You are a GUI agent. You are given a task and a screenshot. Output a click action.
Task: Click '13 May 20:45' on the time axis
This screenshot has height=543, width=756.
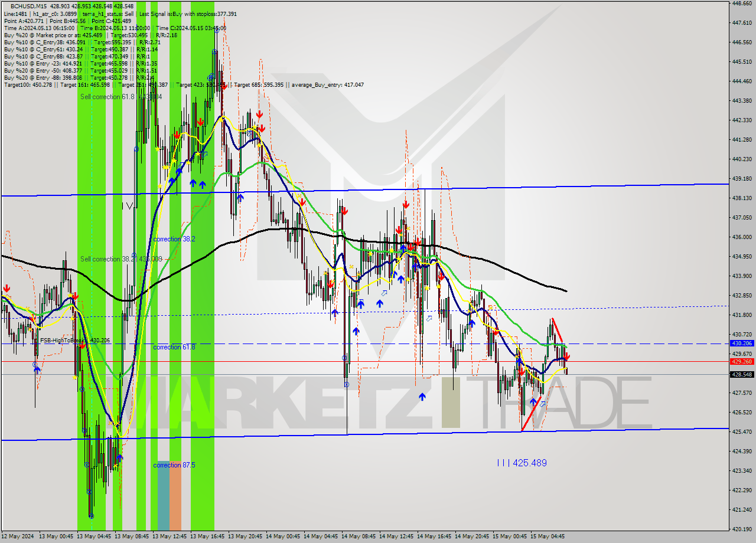click(x=245, y=537)
